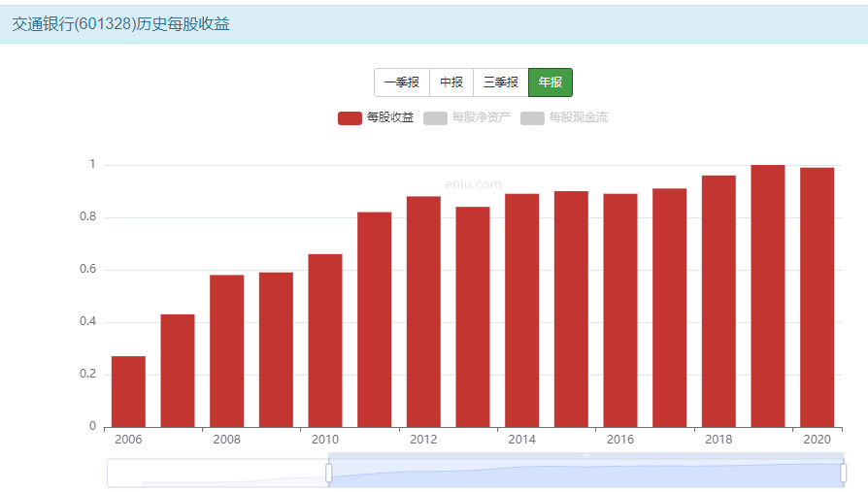Click the 0.6 y-axis label
Screen dimensions: 868x492
(88, 269)
